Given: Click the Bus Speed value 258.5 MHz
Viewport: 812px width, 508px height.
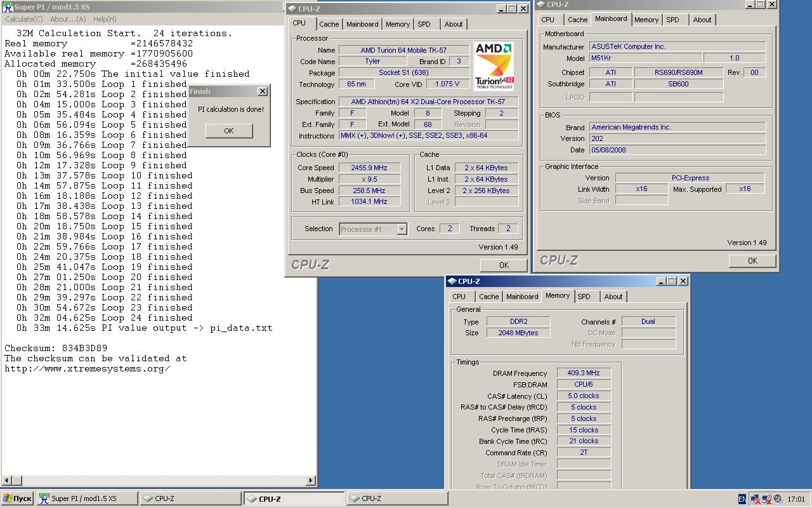Looking at the screenshot, I should [x=369, y=190].
